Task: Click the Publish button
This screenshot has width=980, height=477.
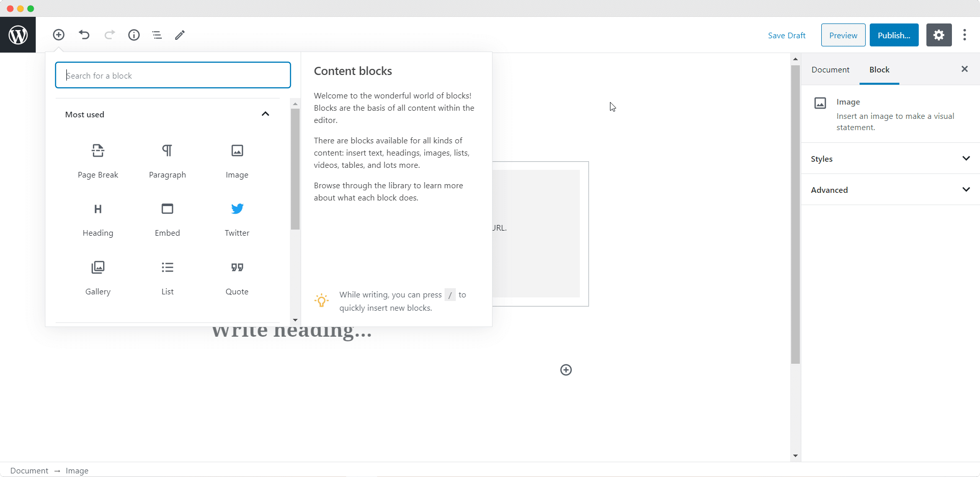Action: [894, 35]
